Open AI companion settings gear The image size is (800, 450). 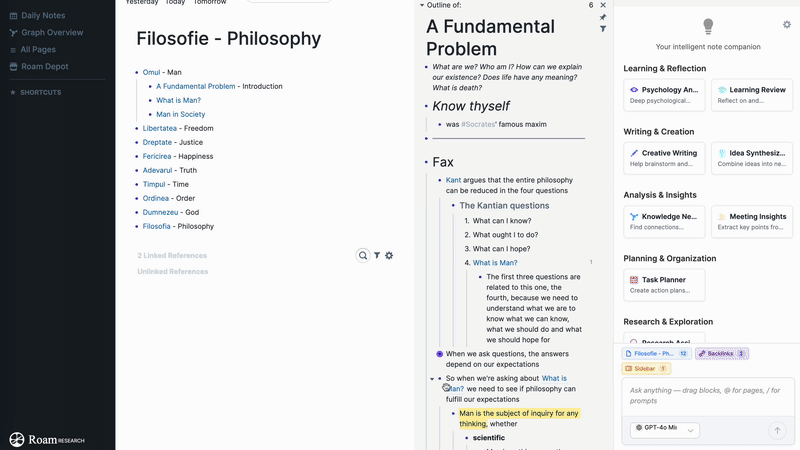click(787, 25)
